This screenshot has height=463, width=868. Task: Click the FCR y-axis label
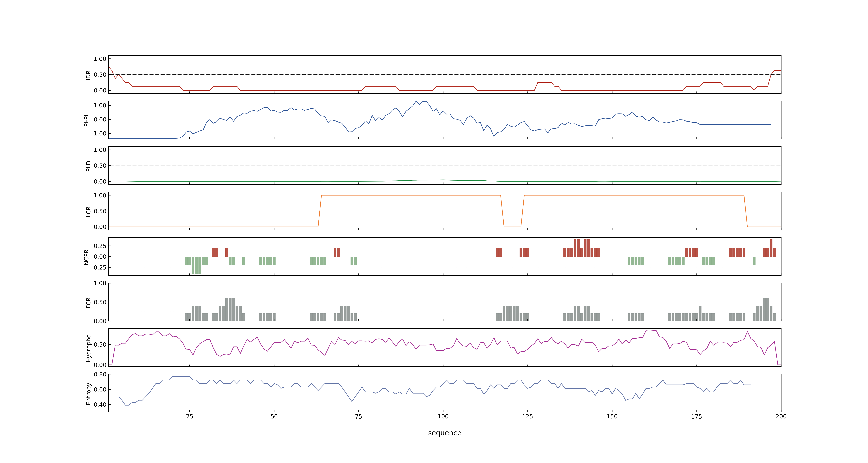[88, 302]
